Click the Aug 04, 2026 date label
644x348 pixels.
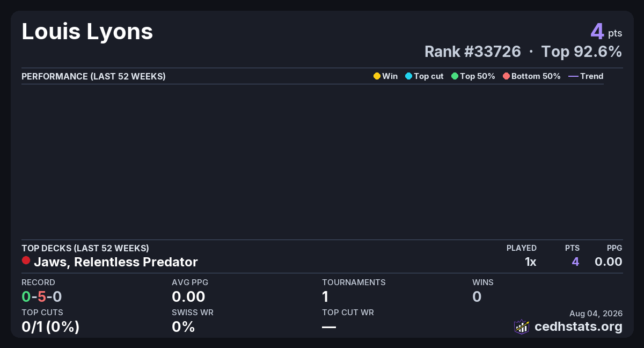pyautogui.click(x=596, y=314)
